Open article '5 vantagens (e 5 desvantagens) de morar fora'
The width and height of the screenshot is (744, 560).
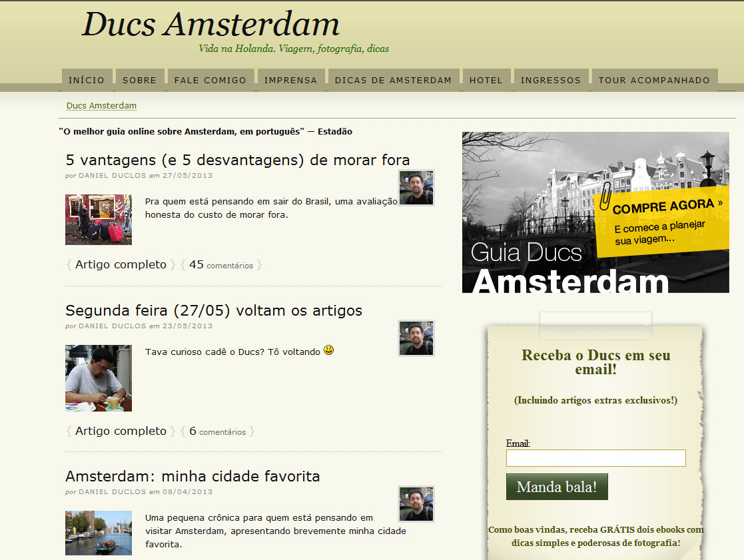[238, 160]
